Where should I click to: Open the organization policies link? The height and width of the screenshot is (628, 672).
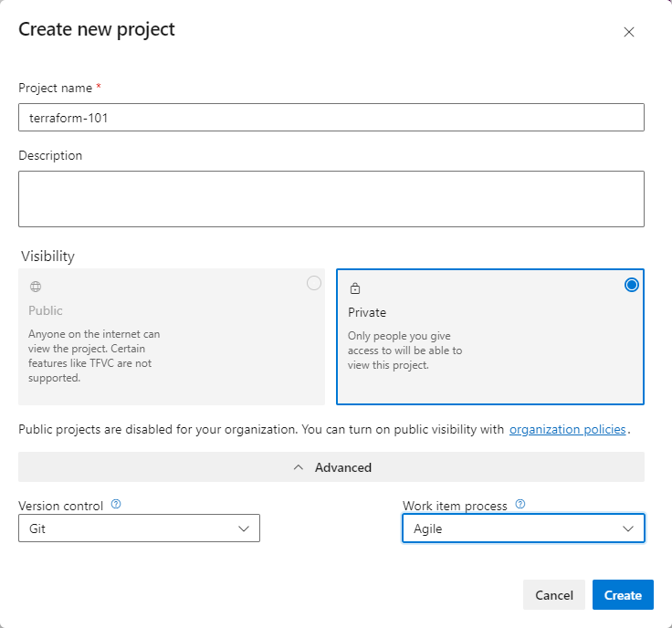[567, 429]
